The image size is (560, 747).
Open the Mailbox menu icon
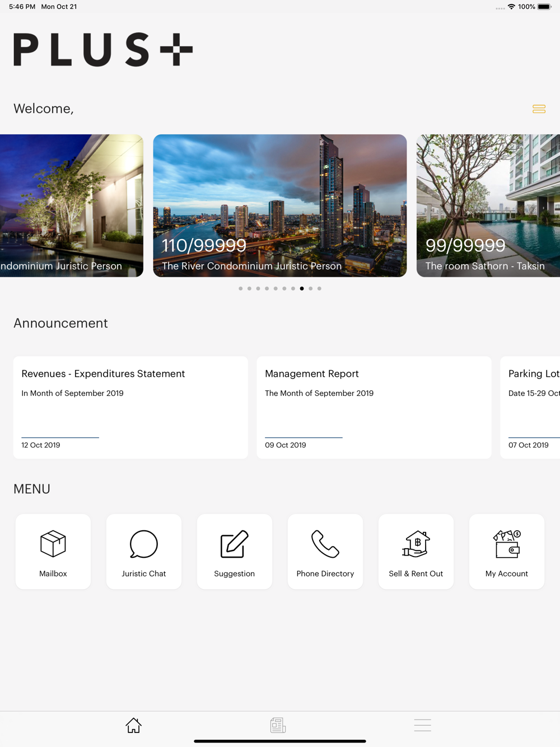click(53, 544)
